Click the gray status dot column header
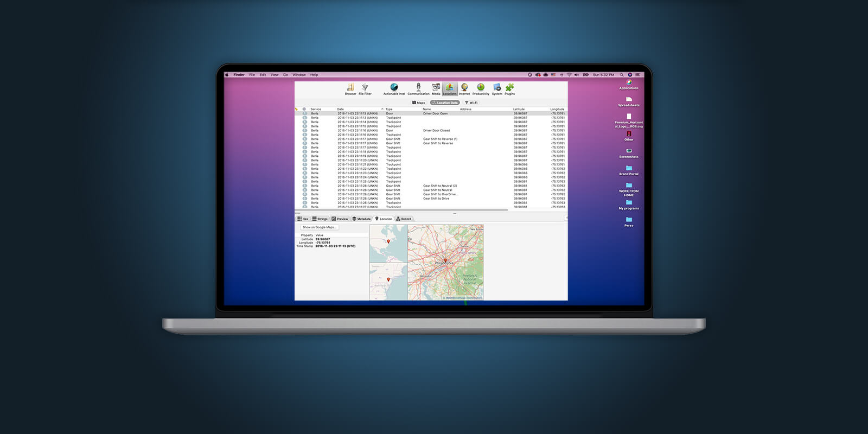This screenshot has height=434, width=868. click(x=304, y=109)
